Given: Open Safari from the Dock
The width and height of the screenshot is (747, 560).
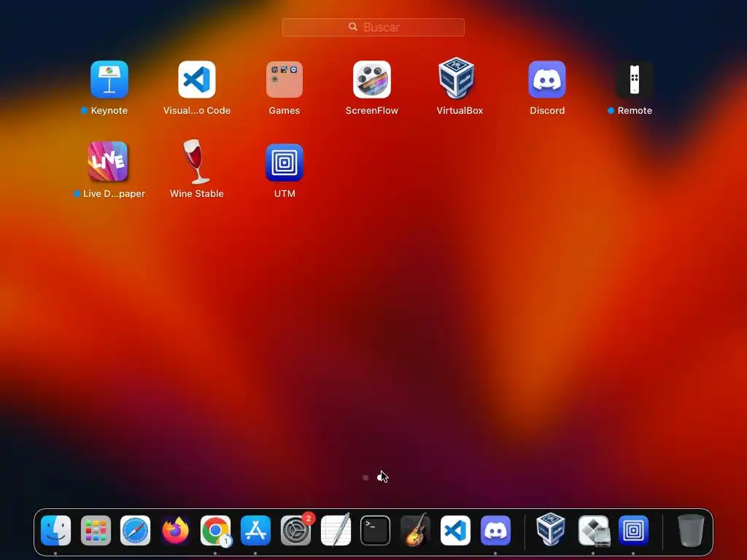Looking at the screenshot, I should (135, 531).
